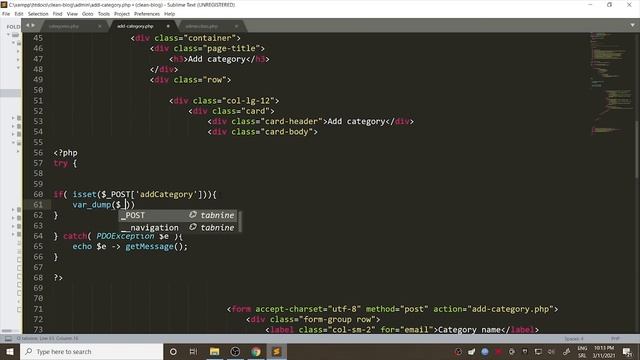Open the clock showing 10:13 PM
Screen dimensions: 640x360
pyautogui.click(x=604, y=351)
